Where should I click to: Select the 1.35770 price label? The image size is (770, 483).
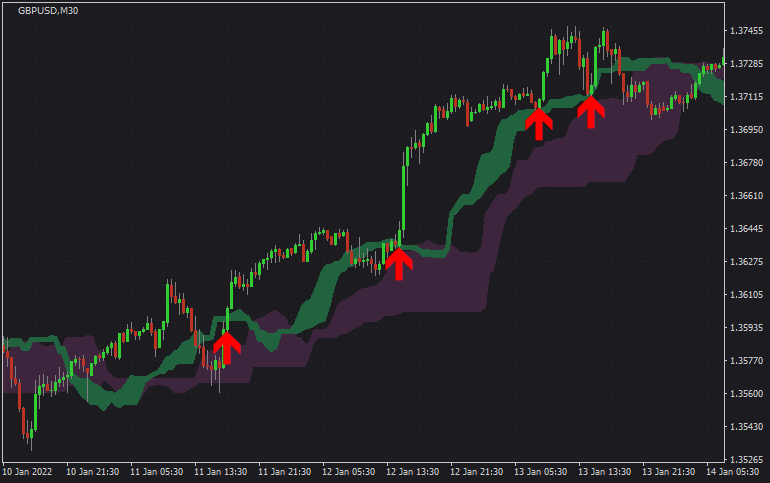point(746,361)
